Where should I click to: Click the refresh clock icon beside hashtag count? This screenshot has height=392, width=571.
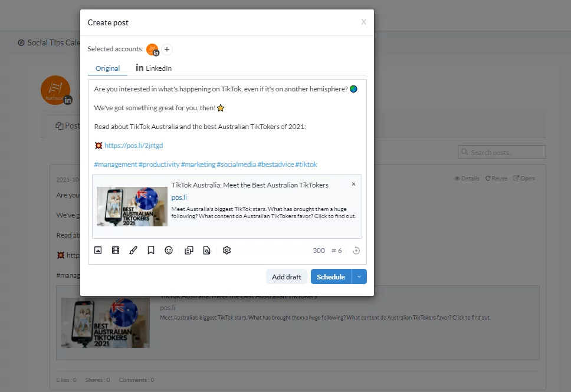click(x=356, y=251)
